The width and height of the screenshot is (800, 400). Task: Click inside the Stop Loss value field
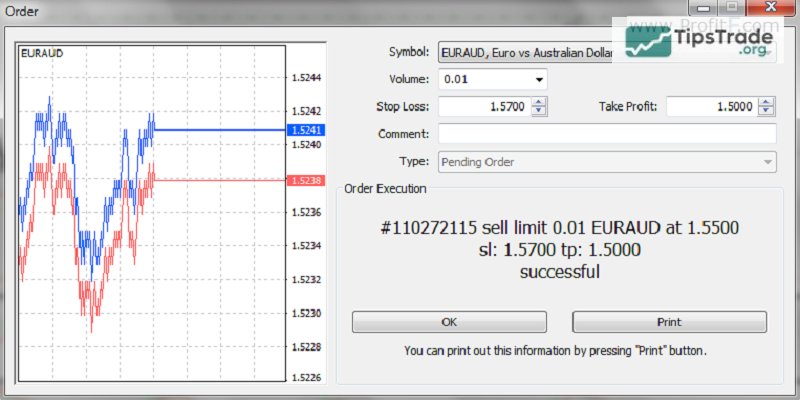click(484, 107)
